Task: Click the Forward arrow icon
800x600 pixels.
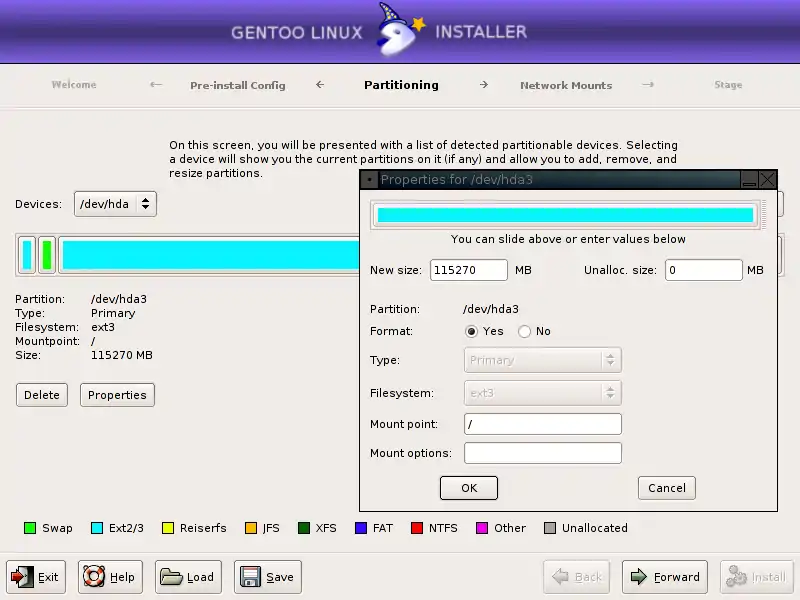Action: pyautogui.click(x=637, y=577)
